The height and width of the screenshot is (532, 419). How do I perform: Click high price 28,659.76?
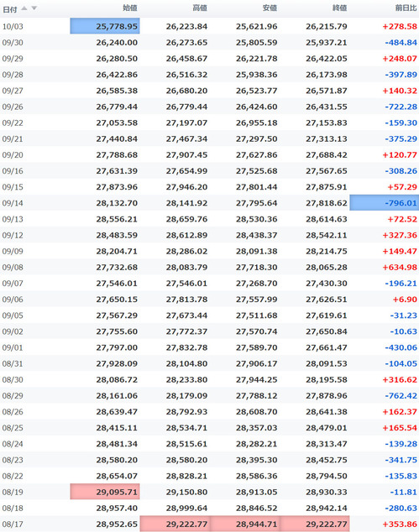(x=186, y=219)
